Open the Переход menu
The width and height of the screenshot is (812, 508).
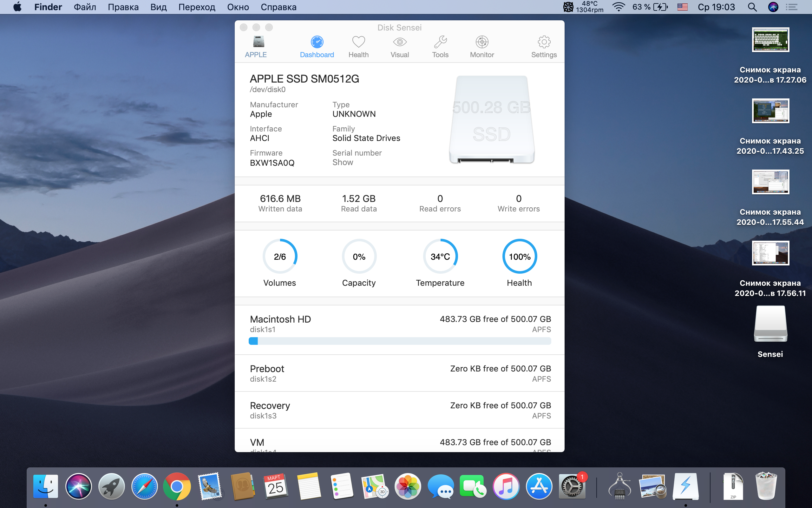tap(197, 7)
